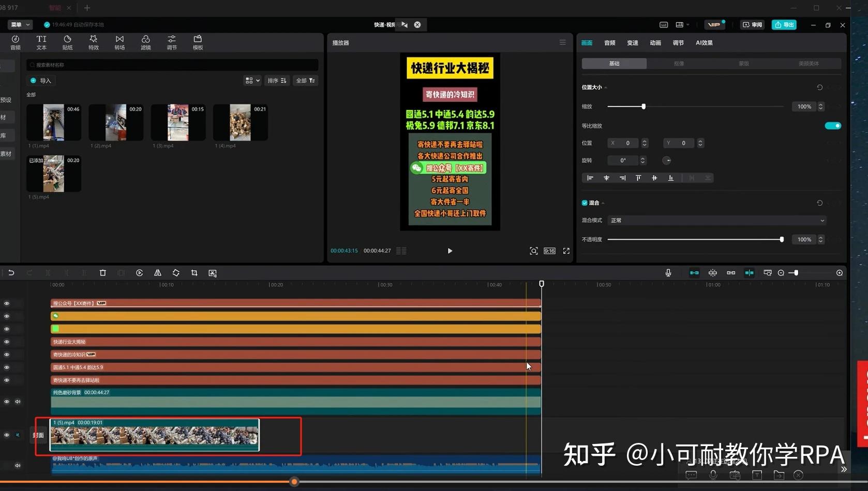Hide the 搜公众号【XX寄件】 text track
Viewport: 868px width, 491px height.
click(7, 303)
